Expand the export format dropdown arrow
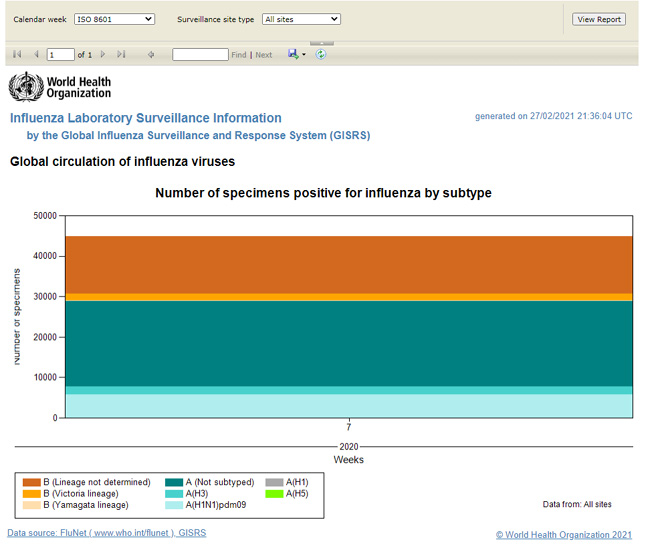672x554 pixels. coord(304,55)
